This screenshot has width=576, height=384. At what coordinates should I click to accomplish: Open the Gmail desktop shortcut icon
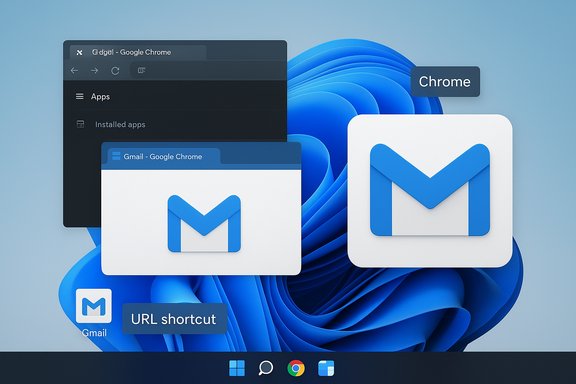point(94,306)
